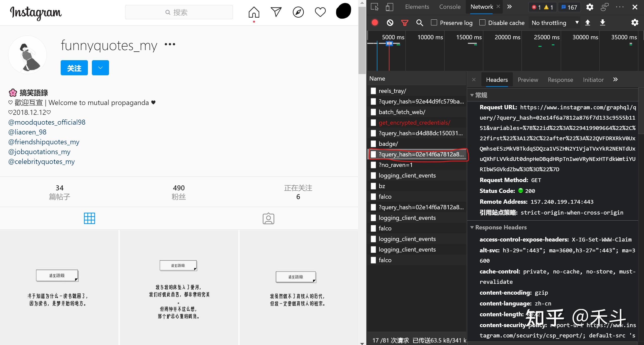Image resolution: width=644 pixels, height=345 pixels.
Task: Open @liaoren_98 profile link
Action: point(27,132)
